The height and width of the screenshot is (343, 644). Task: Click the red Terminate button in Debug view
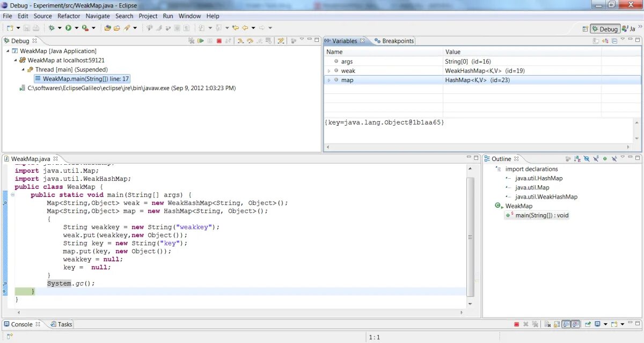pos(219,40)
